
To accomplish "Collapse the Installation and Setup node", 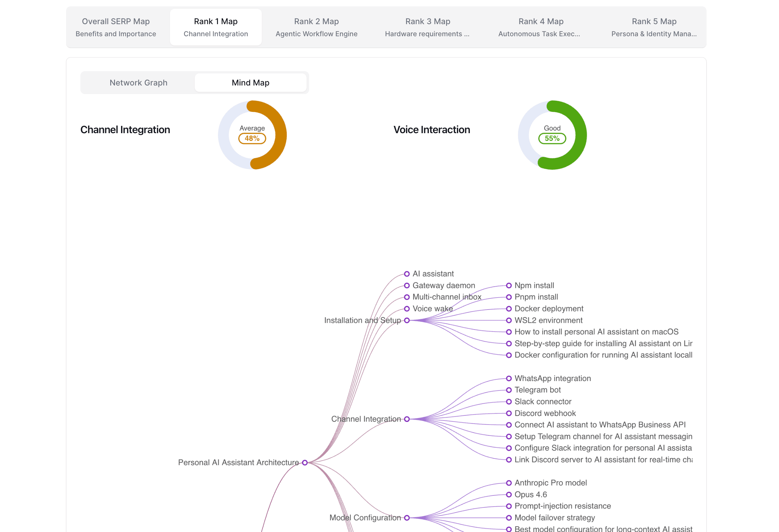I will coord(407,320).
